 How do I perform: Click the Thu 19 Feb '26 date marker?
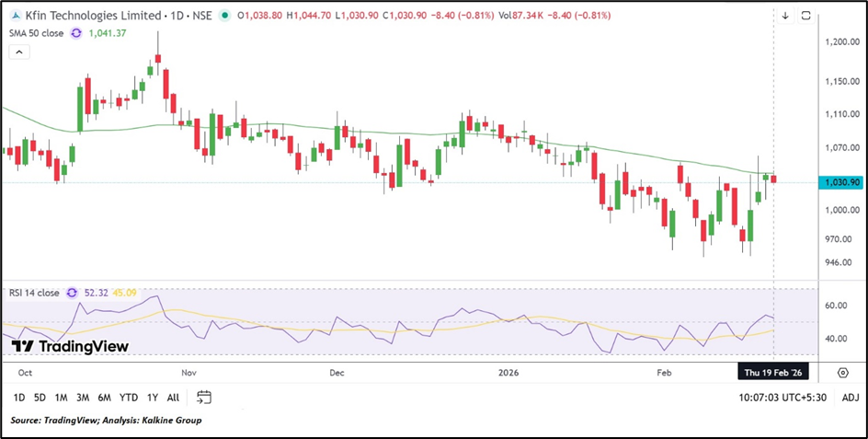774,372
